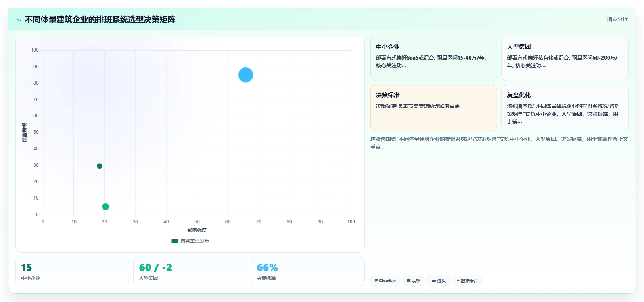This screenshot has height=302, width=644.
Task: Toggle the 内容重点分布 legend color swatch
Action: tap(174, 241)
